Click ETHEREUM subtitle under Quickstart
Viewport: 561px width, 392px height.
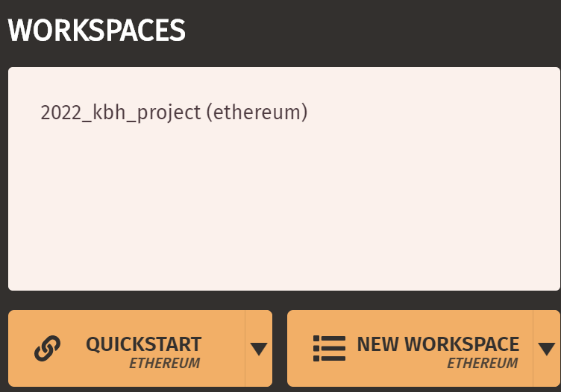tap(164, 363)
